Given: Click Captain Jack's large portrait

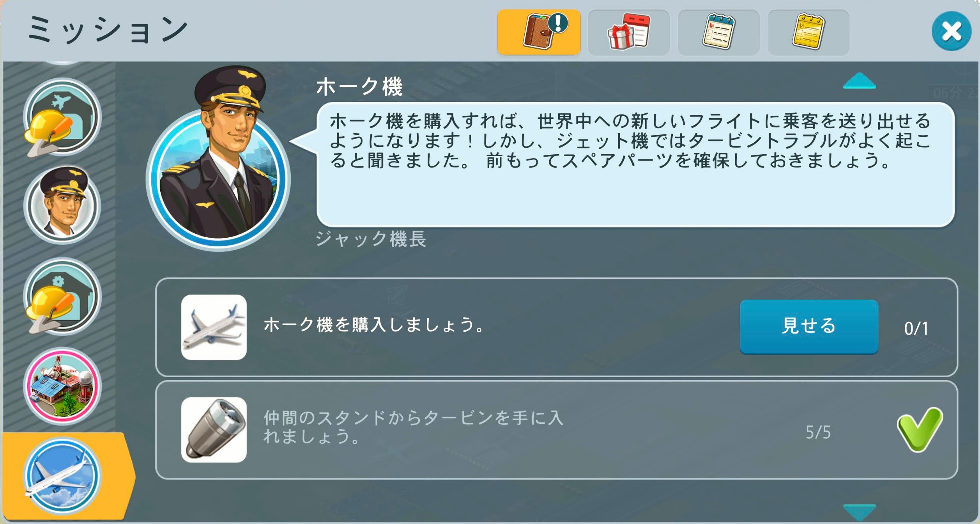Looking at the screenshot, I should [x=219, y=158].
